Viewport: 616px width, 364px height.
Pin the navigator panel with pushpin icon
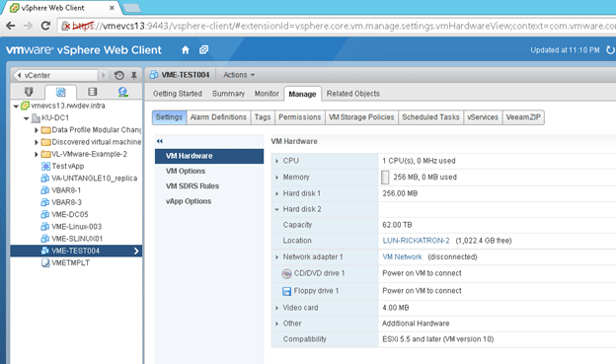pyautogui.click(x=134, y=75)
